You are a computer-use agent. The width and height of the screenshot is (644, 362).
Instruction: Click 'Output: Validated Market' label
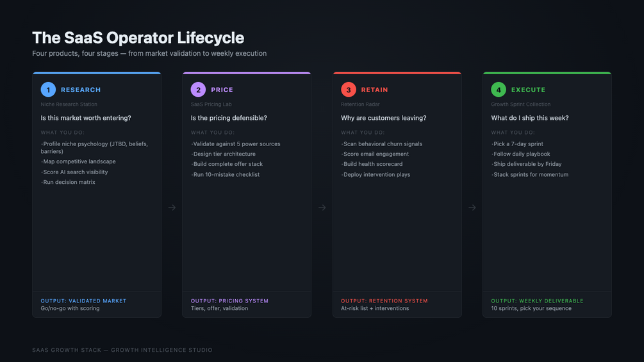pos(83,301)
